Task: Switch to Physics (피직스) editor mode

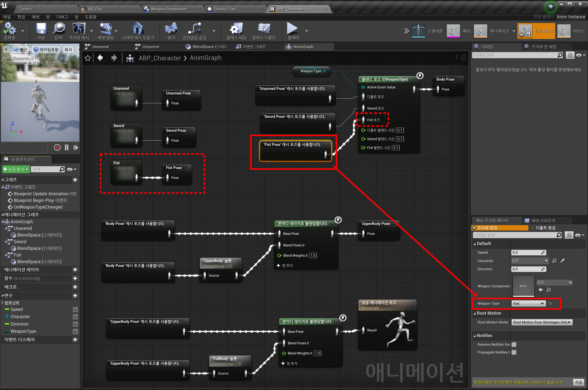Action: [x=571, y=31]
